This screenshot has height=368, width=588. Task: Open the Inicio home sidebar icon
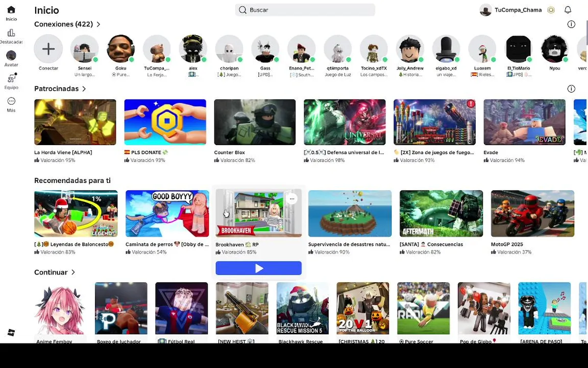pyautogui.click(x=11, y=10)
